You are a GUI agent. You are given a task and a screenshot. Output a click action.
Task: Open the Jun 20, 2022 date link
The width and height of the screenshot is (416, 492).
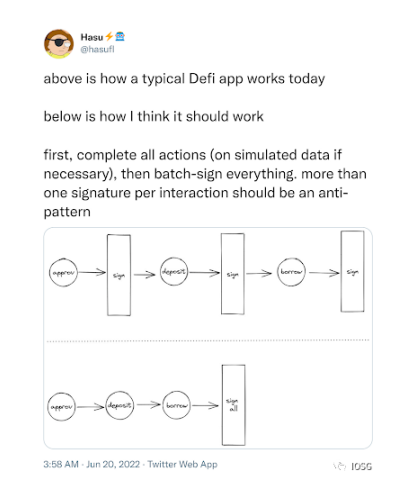click(113, 464)
